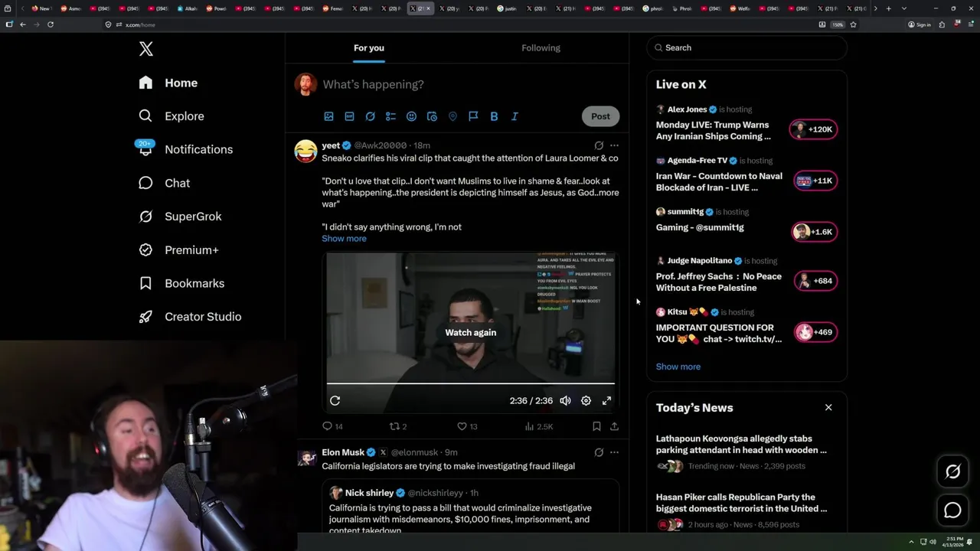The width and height of the screenshot is (980, 551).
Task: Open Lathapoun Keovongsa news story
Action: pyautogui.click(x=746, y=452)
